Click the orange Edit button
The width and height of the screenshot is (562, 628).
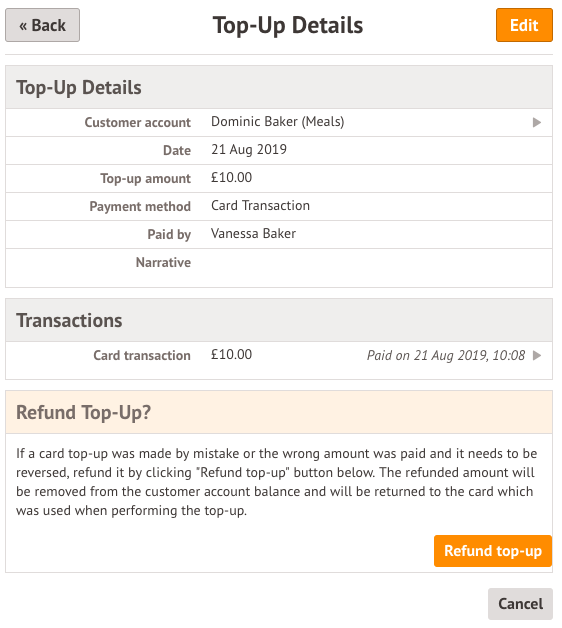[x=524, y=25]
